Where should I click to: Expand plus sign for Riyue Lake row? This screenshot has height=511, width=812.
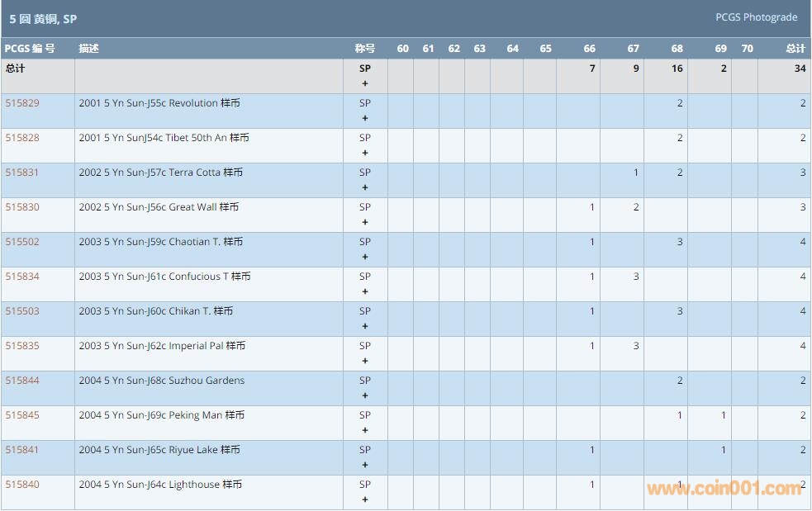(x=365, y=465)
